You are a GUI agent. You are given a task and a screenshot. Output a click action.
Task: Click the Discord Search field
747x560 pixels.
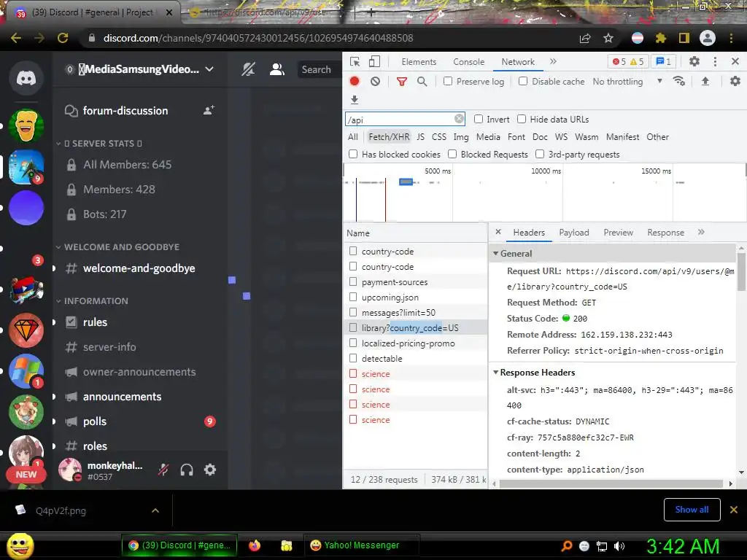point(320,69)
